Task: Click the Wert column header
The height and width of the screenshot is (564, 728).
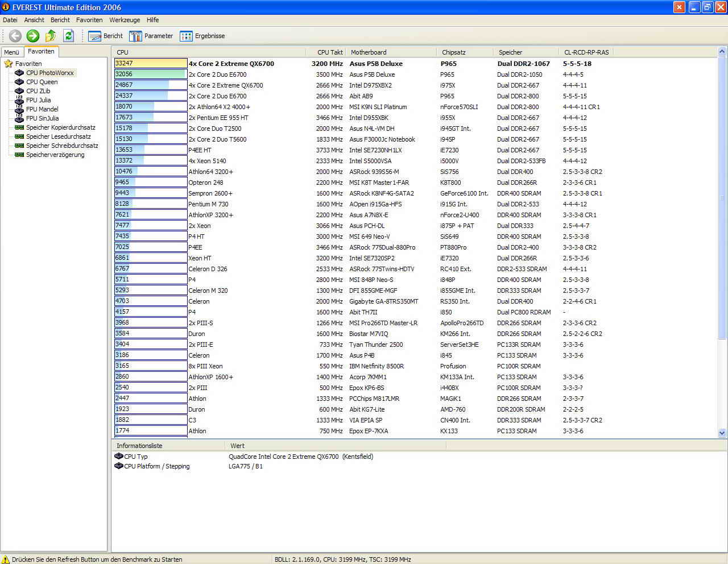Action: pos(336,446)
